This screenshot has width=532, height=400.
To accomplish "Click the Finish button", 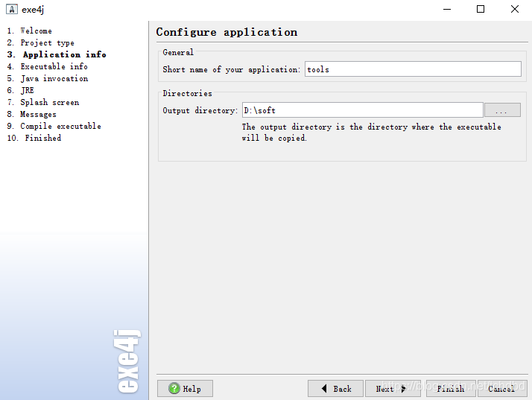I will (451, 389).
